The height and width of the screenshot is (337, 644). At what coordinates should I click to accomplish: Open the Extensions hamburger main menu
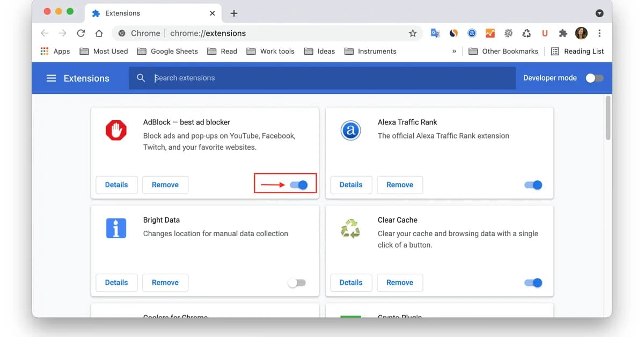pyautogui.click(x=51, y=78)
